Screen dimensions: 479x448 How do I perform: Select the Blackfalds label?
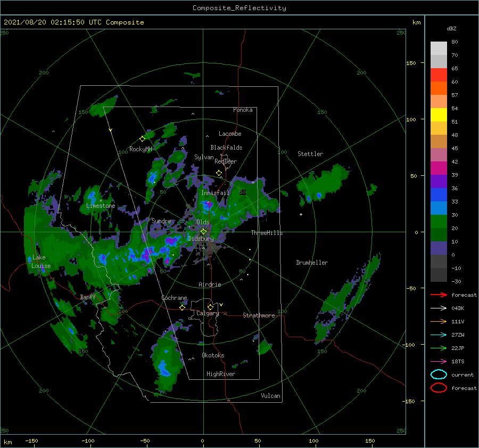[226, 148]
